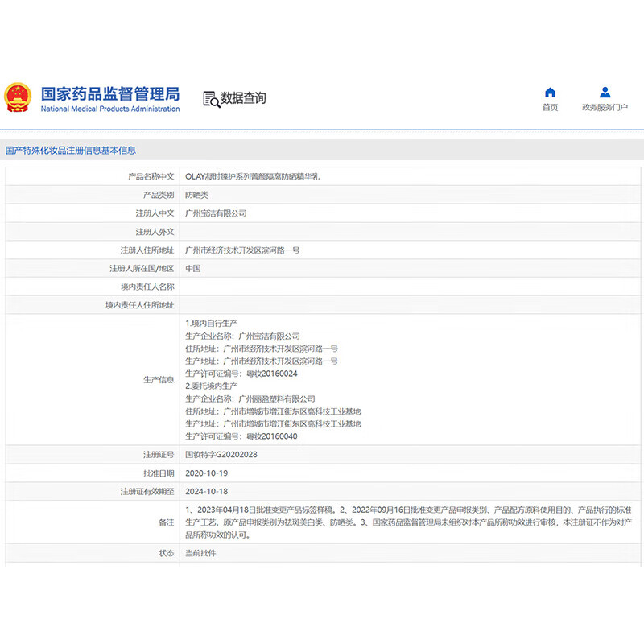644x644 pixels.
Task: Click the magnifier search icon beside 数据查询
Action: [x=210, y=97]
